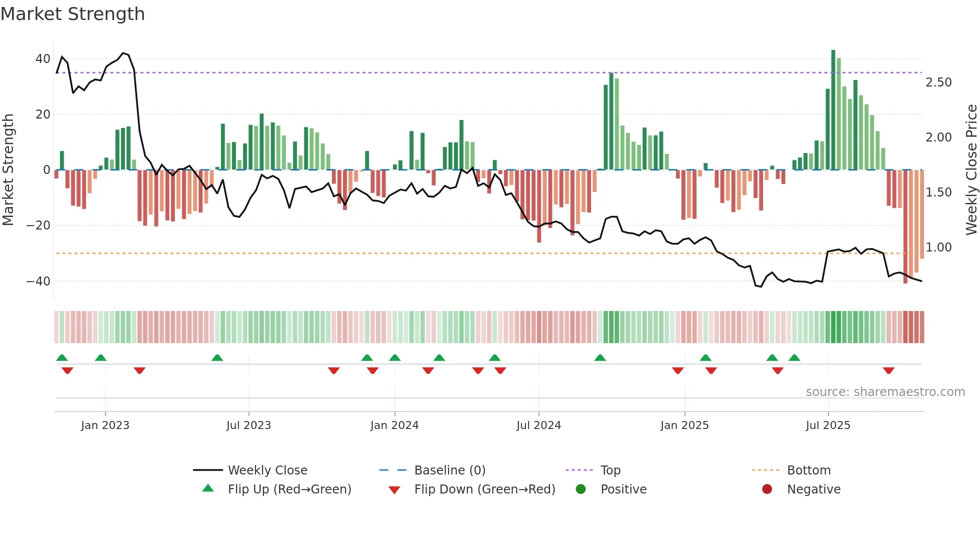Screen dimensions: 980x551
Task: Click the Jan 2024 x-axis label
Action: [x=394, y=425]
